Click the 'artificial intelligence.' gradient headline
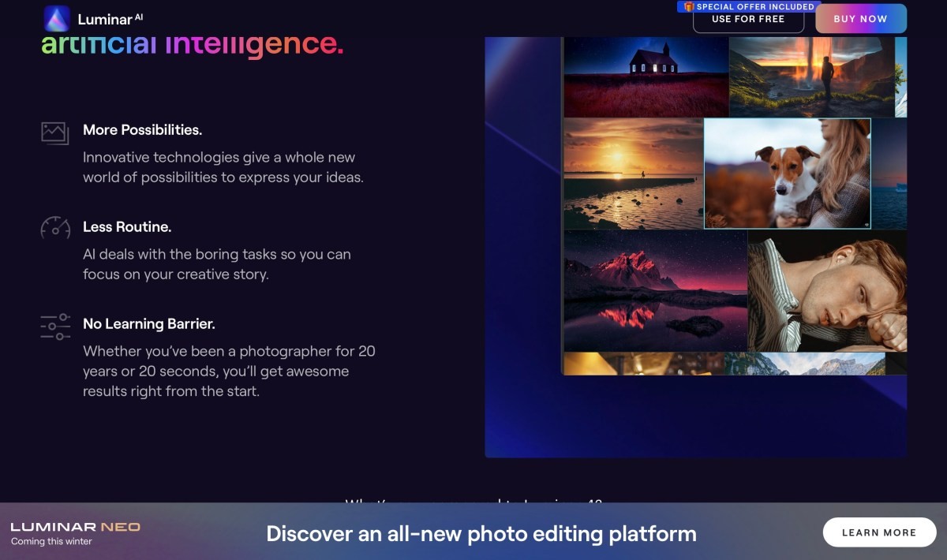Screen dimensions: 947x560 [193, 43]
